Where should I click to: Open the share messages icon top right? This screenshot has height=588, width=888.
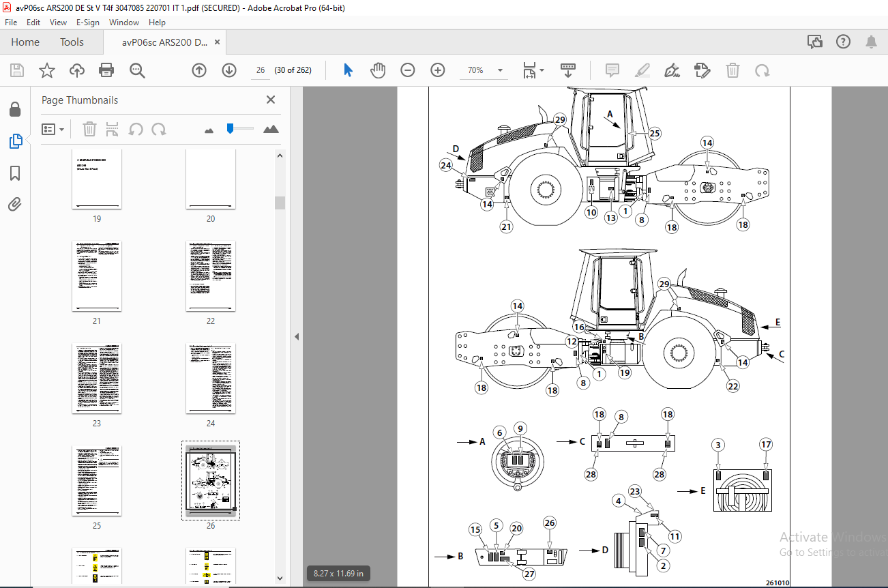[815, 42]
